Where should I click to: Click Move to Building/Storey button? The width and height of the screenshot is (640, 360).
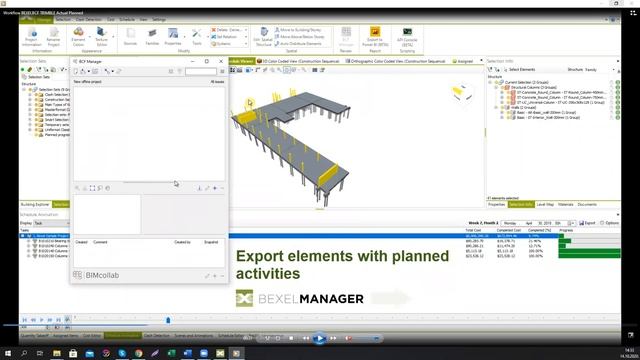(x=298, y=30)
